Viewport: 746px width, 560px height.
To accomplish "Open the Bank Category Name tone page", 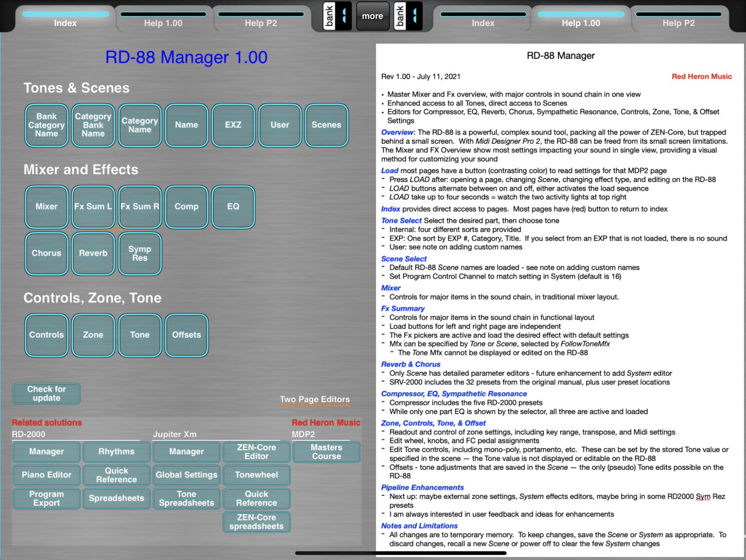I will coord(47,125).
